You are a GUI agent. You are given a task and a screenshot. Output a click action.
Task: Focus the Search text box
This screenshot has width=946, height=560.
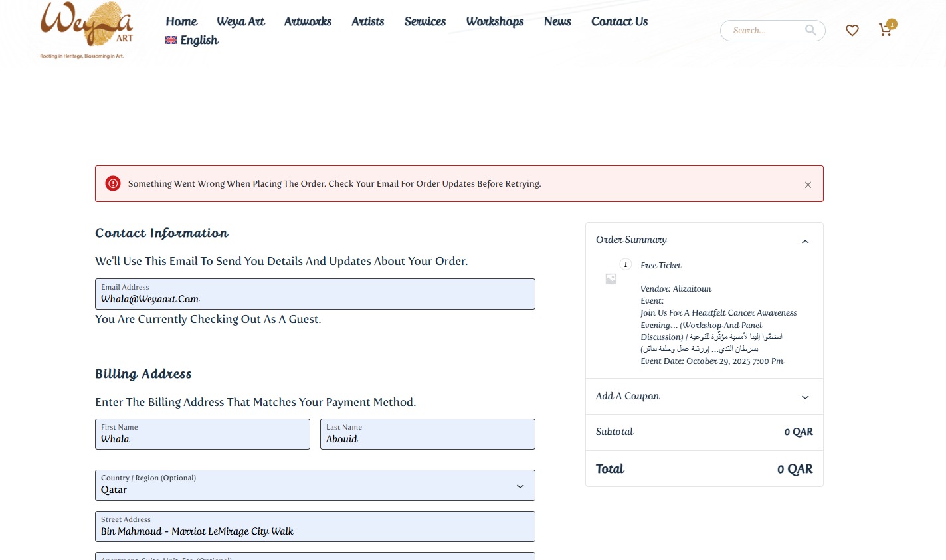coord(764,31)
